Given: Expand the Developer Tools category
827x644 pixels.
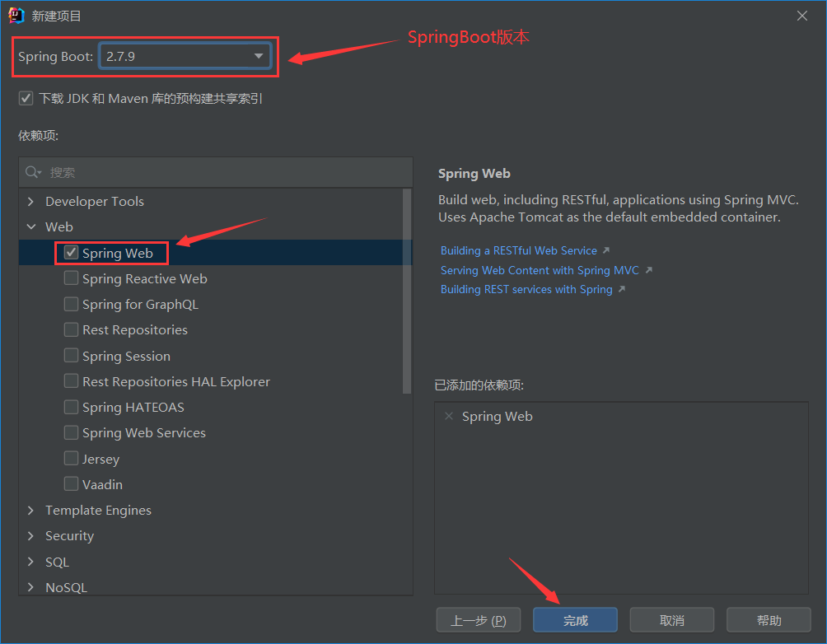Looking at the screenshot, I should click(x=31, y=202).
